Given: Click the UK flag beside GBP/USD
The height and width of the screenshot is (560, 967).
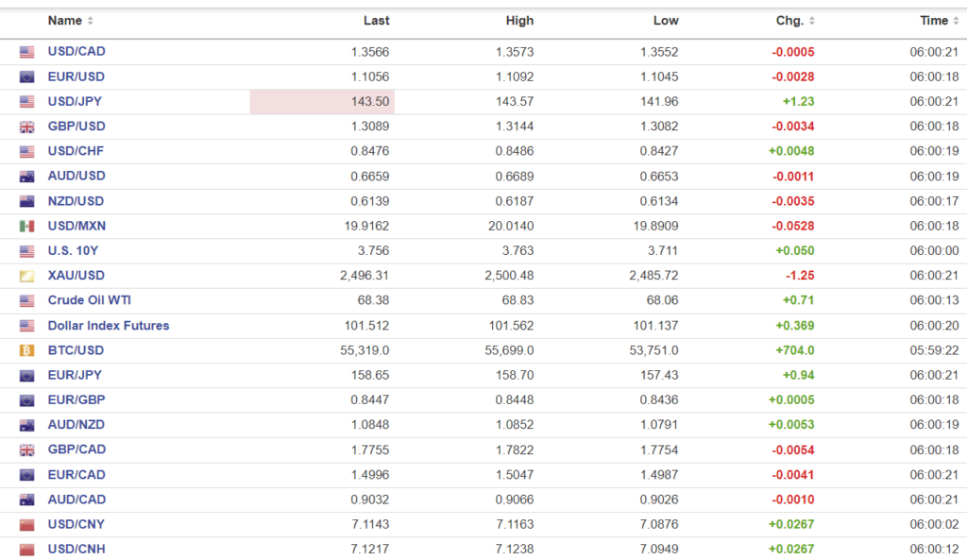Looking at the screenshot, I should click(x=26, y=127).
